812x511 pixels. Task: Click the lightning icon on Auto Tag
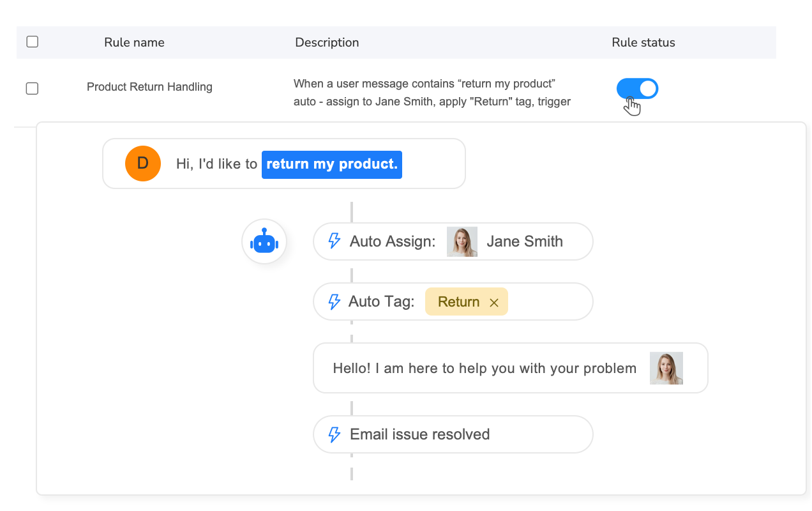(334, 301)
